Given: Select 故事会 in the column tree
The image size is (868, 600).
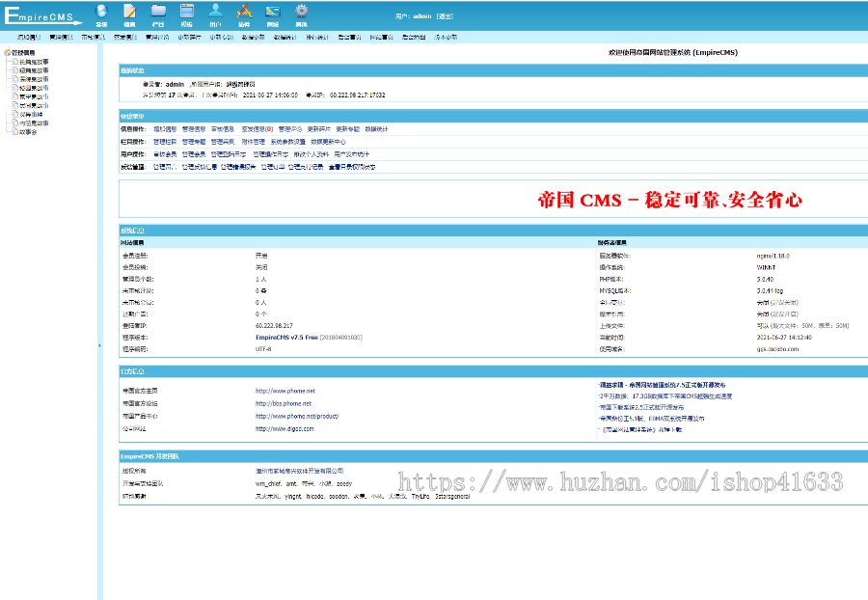Looking at the screenshot, I should pos(28,132).
